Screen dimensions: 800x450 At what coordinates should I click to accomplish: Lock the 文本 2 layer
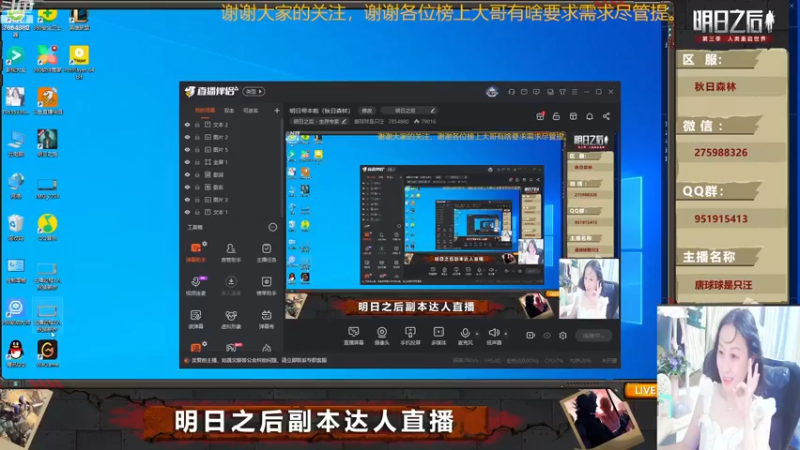pos(197,124)
